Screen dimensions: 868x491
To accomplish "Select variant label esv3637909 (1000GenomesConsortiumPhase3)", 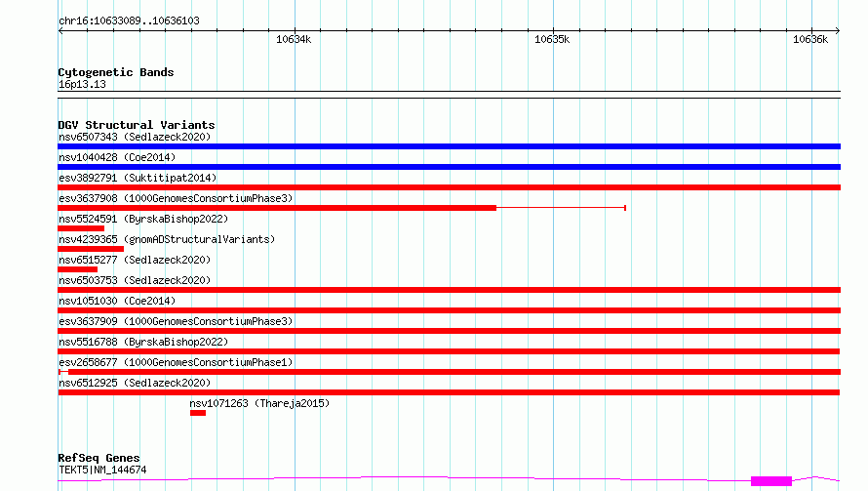I will [x=176, y=321].
